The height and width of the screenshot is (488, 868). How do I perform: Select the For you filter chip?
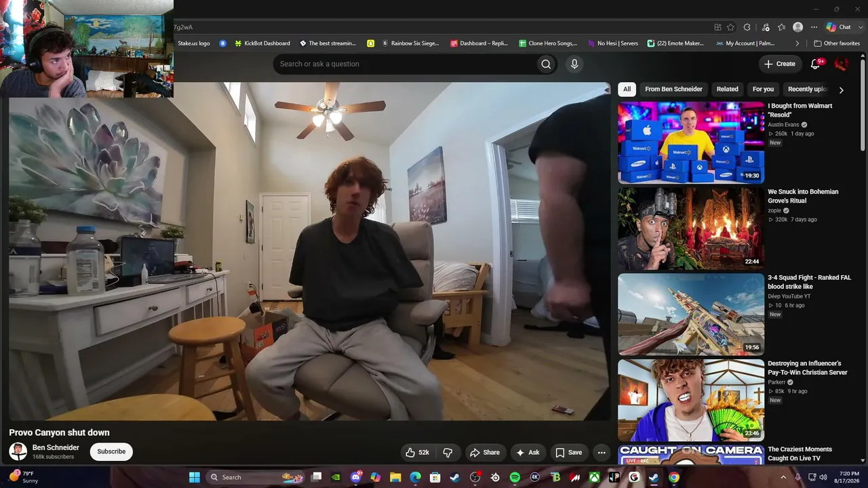coord(763,89)
